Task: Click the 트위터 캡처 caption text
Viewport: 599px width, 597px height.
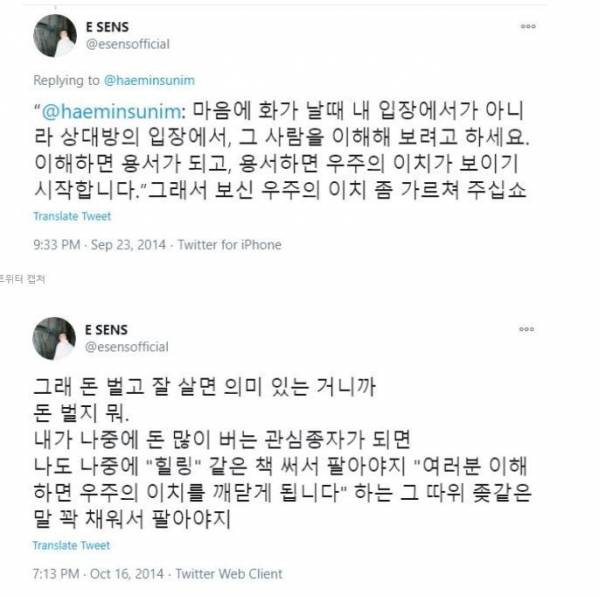Action: (23, 279)
